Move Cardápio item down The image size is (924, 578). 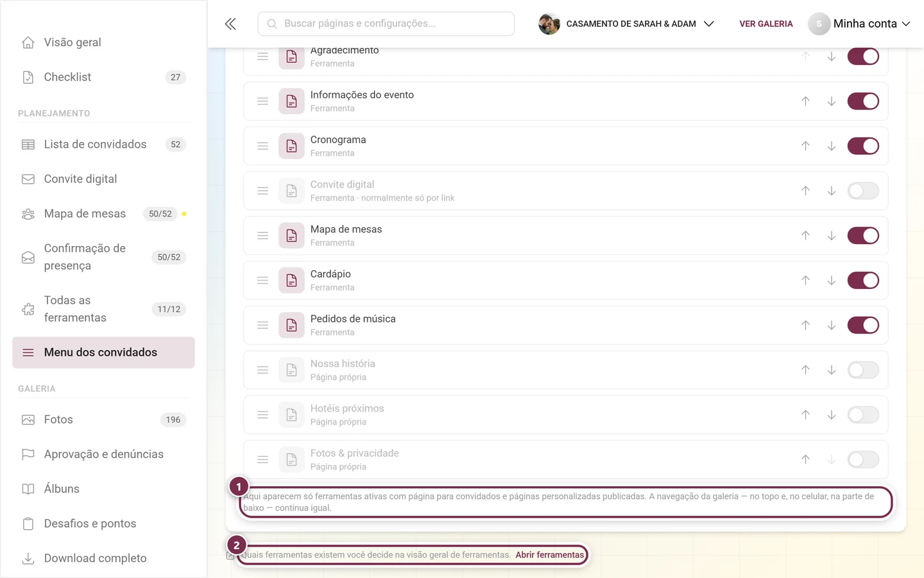(x=831, y=281)
